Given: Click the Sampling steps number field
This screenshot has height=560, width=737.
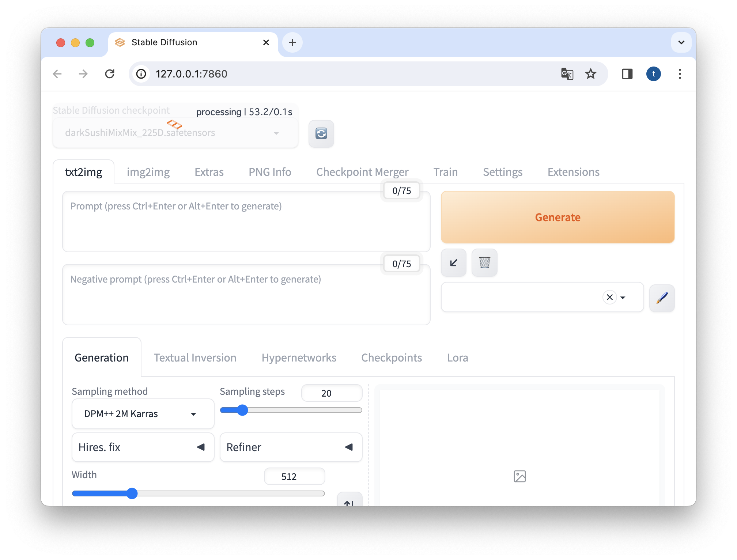Looking at the screenshot, I should coord(332,393).
